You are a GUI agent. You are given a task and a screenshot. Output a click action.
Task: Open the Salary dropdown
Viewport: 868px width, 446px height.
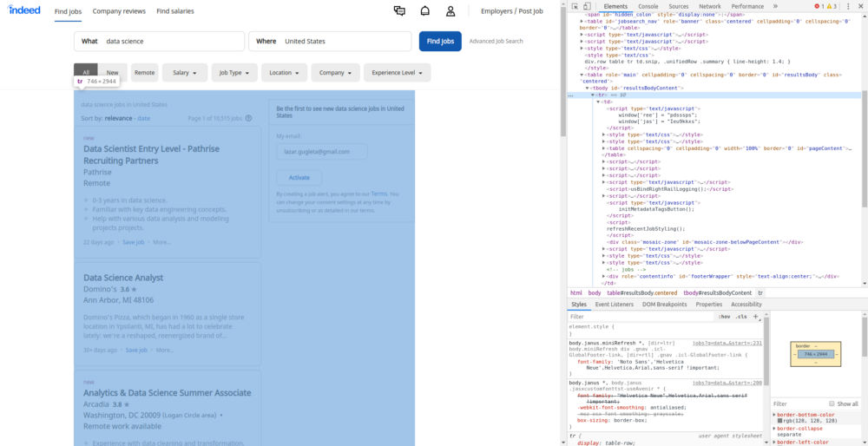click(x=185, y=73)
